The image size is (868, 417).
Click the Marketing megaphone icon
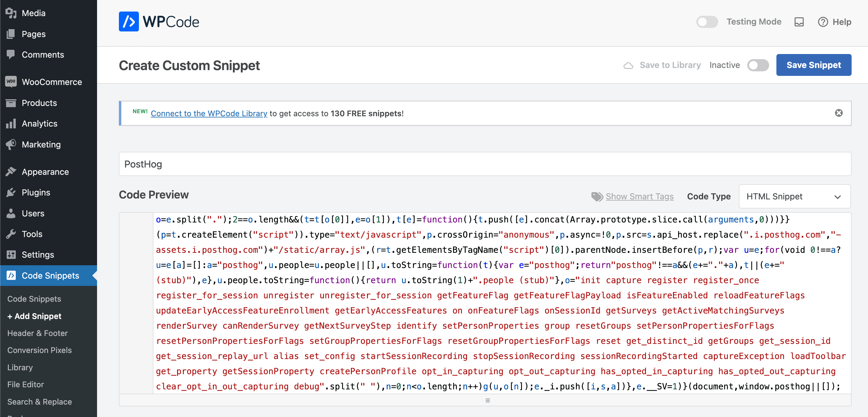click(x=11, y=144)
